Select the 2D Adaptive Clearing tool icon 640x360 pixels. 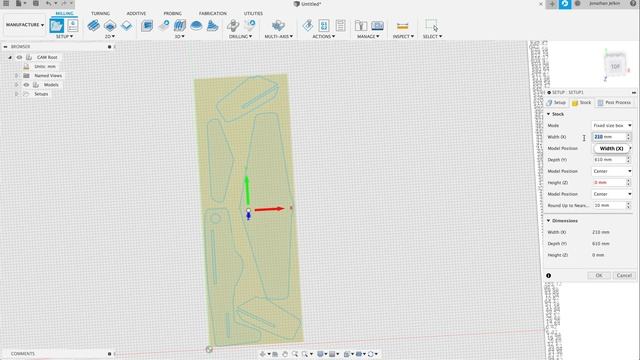click(x=93, y=26)
